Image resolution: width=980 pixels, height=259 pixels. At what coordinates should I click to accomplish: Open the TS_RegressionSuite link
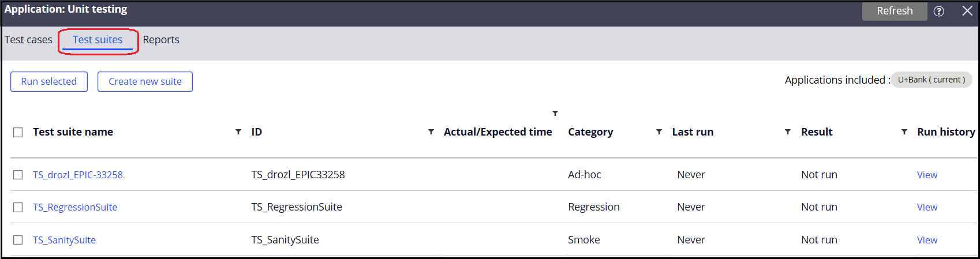(x=75, y=207)
